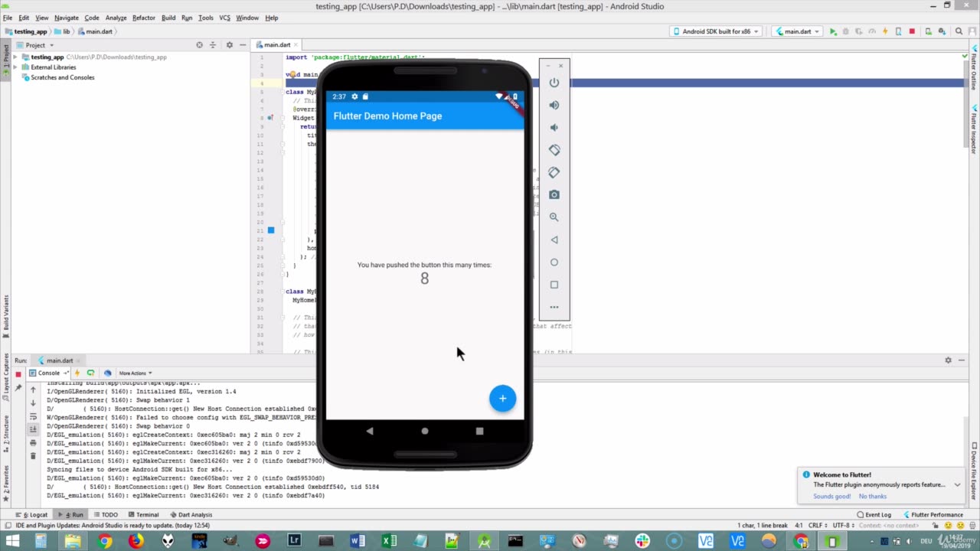Rotate the emulator left

click(554, 150)
